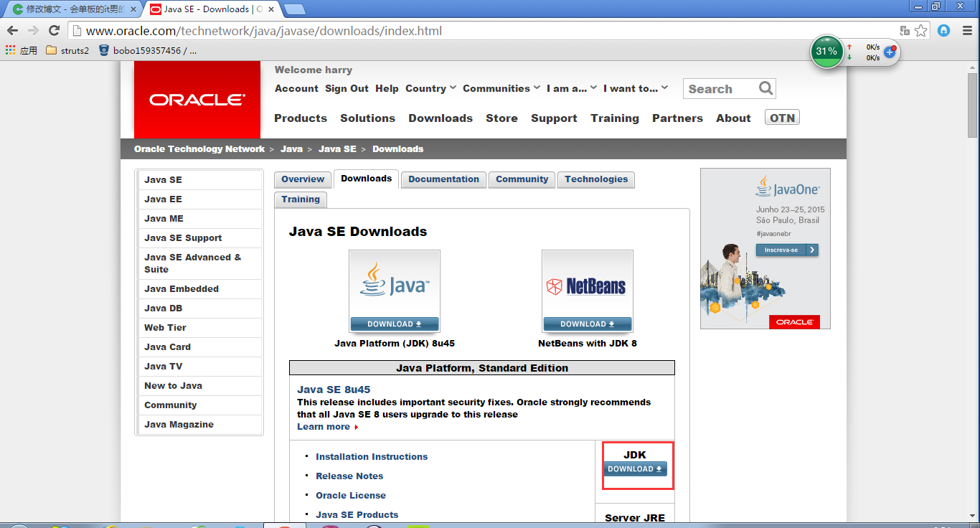The height and width of the screenshot is (528, 980).
Task: Click the Account link
Action: click(x=296, y=88)
